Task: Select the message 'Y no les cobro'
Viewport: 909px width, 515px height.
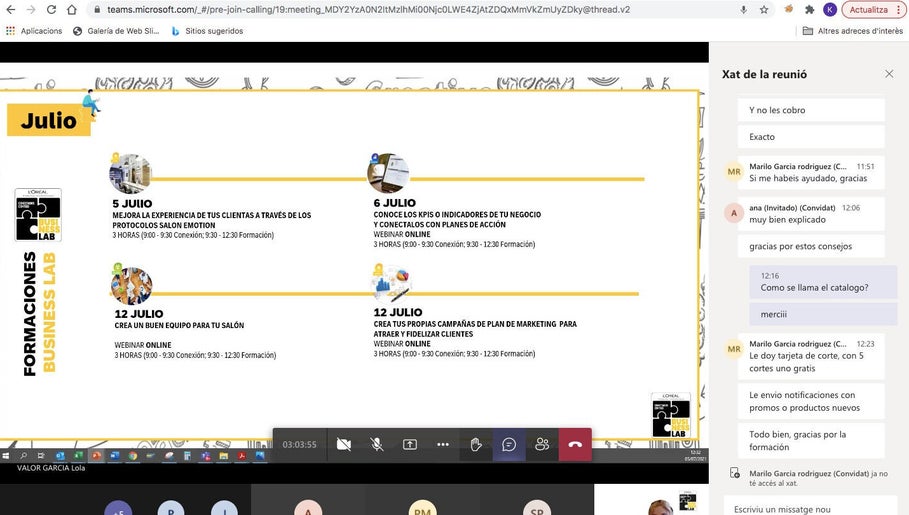Action: 811,110
